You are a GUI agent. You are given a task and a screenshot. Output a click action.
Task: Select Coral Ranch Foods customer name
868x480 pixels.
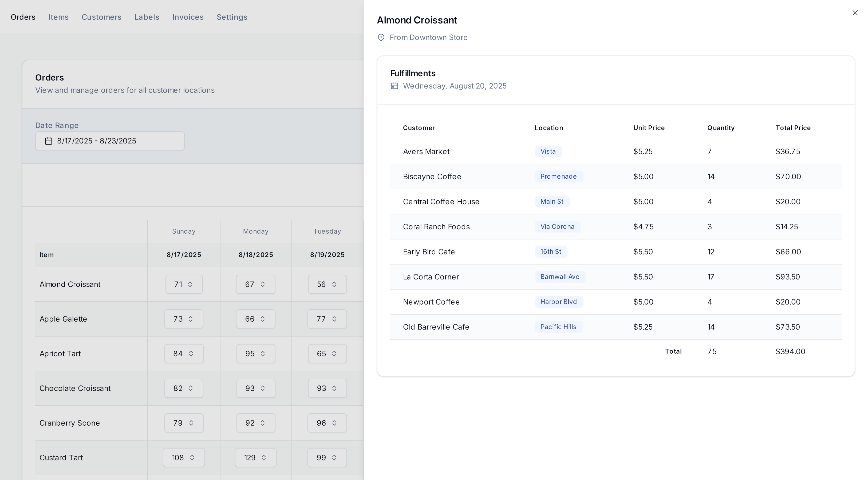[436, 227]
